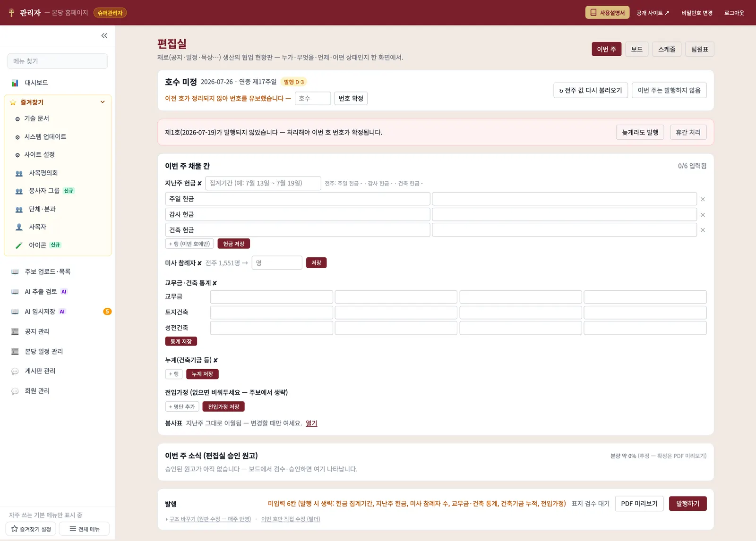Image resolution: width=756 pixels, height=541 pixels.
Task: Open 대시보드 via its chart icon
Action: (x=15, y=83)
